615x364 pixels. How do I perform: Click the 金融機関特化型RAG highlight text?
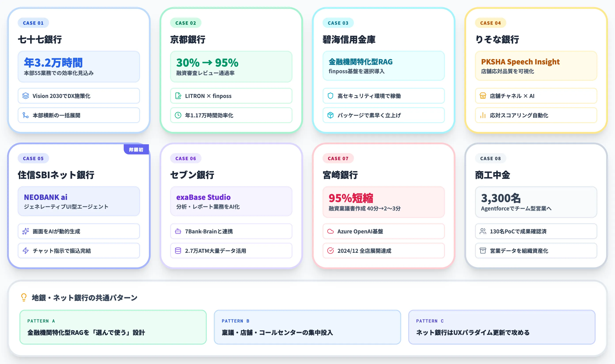point(361,62)
